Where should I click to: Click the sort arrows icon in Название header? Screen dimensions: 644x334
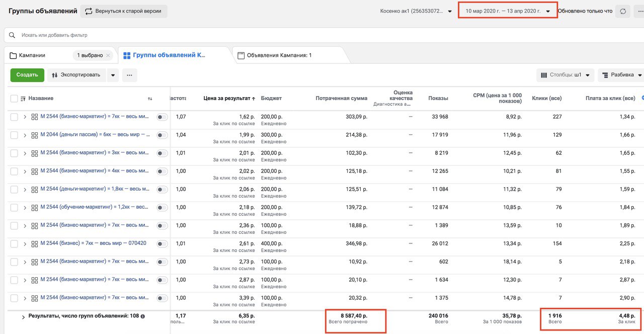point(150,99)
